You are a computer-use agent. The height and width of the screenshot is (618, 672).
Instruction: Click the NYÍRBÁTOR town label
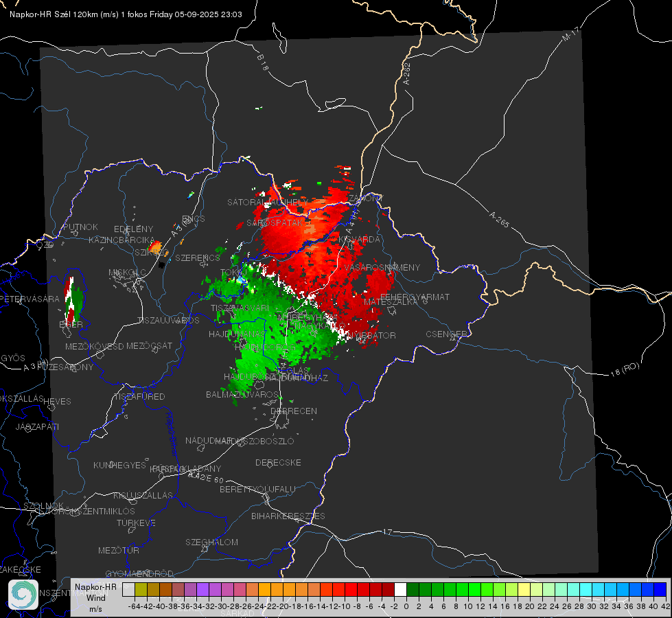coord(371,335)
